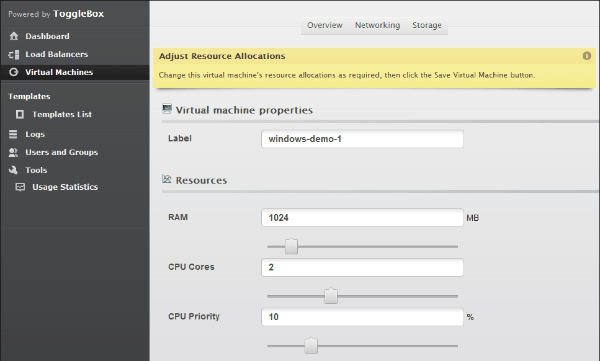
Task: Click the Users and Groups people icon
Action: pyautogui.click(x=13, y=152)
